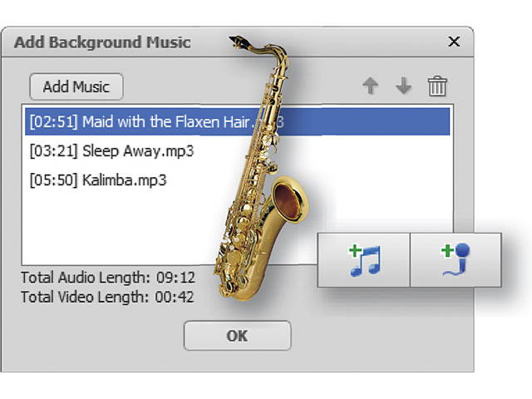Click the [05:50] duration timestamp
Viewport: 532px width, 399px height.
pos(52,180)
